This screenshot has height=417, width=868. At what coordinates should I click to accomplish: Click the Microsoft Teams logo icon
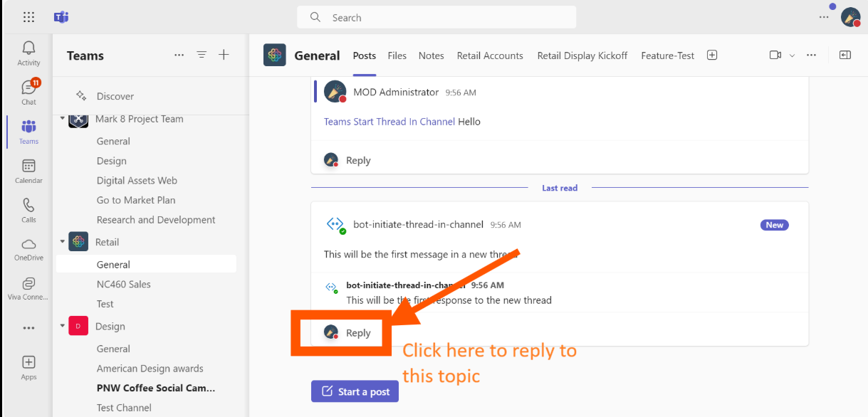[x=61, y=17]
